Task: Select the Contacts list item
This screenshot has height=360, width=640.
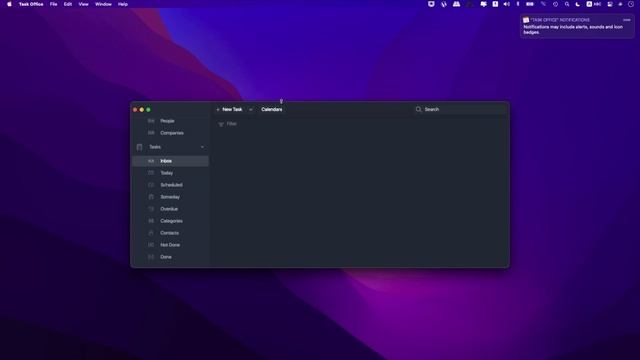Action: (x=171, y=233)
